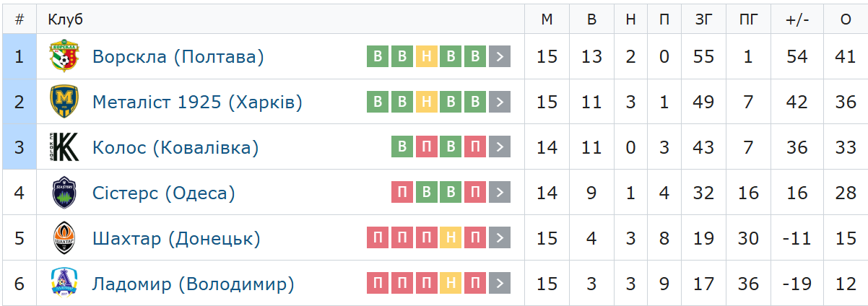
Task: Click yellow draw badge in Vorskla's form
Action: tap(427, 56)
